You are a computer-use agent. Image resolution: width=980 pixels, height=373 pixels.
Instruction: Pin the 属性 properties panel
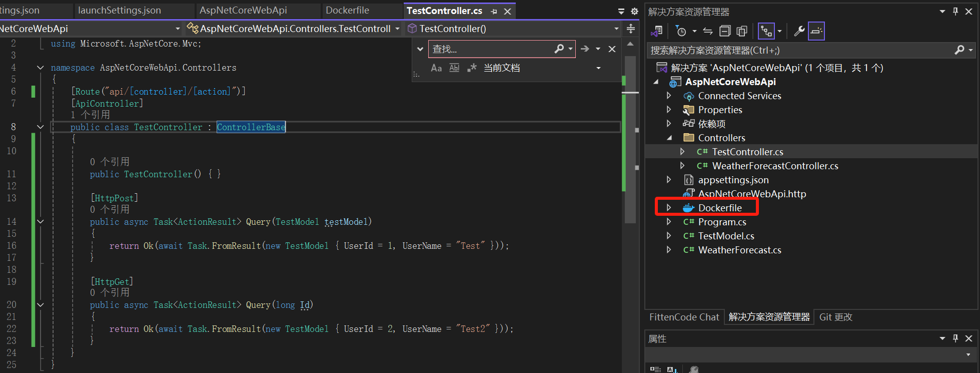tap(955, 338)
